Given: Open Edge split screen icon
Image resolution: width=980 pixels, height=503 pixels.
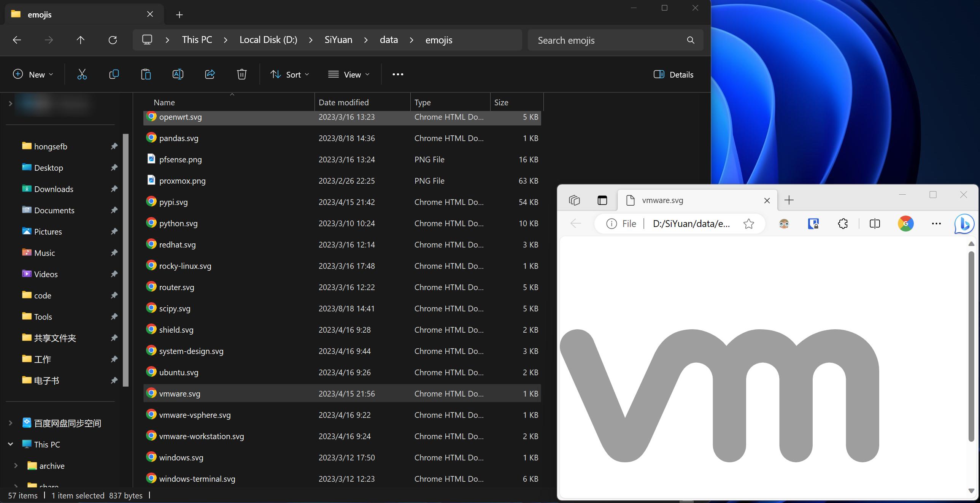Looking at the screenshot, I should click(875, 224).
